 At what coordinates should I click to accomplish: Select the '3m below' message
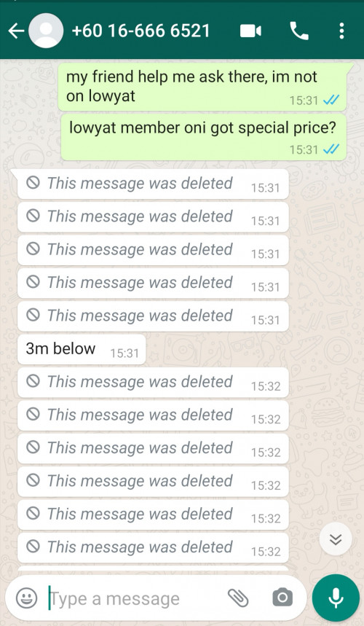point(82,349)
